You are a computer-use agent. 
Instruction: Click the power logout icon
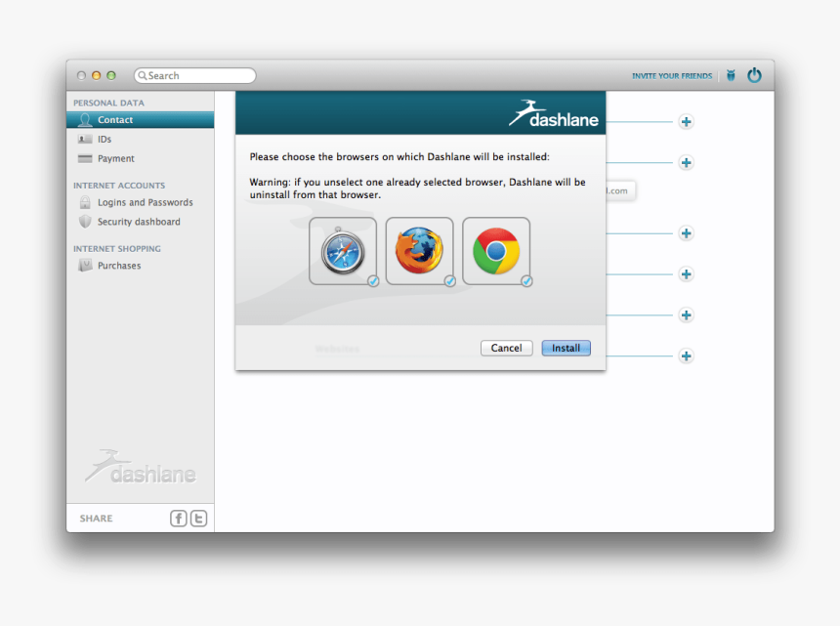(x=754, y=75)
